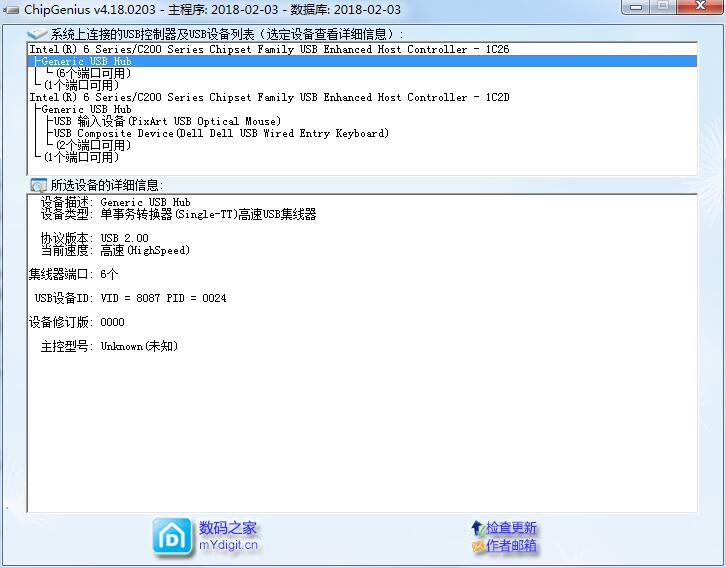Click the author email envelope icon
Image resolution: width=726 pixels, height=568 pixels.
point(477,546)
